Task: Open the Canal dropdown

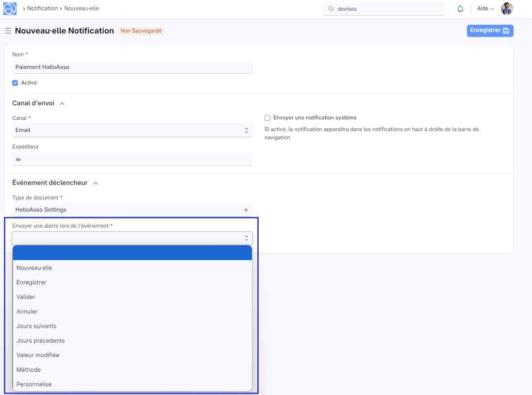Action: [132, 131]
